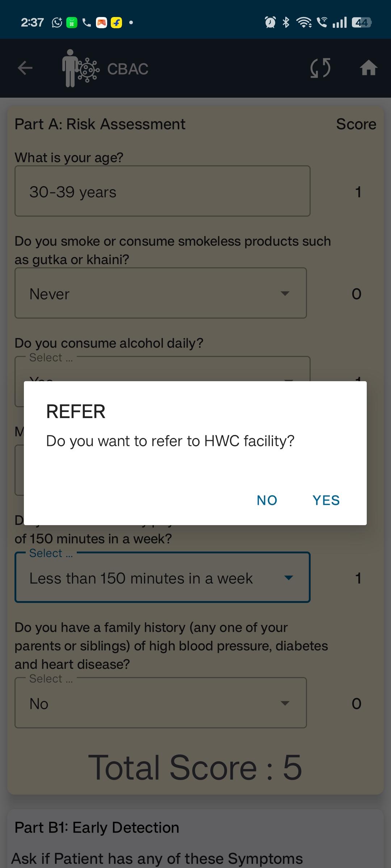This screenshot has height=868, width=391.
Task: Tap the Wi-Fi status bar icon
Action: tap(304, 22)
